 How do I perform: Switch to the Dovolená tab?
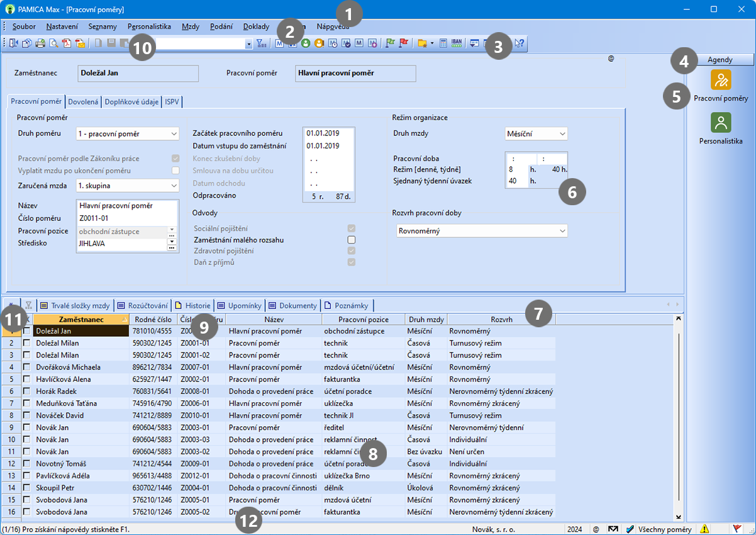coord(84,101)
